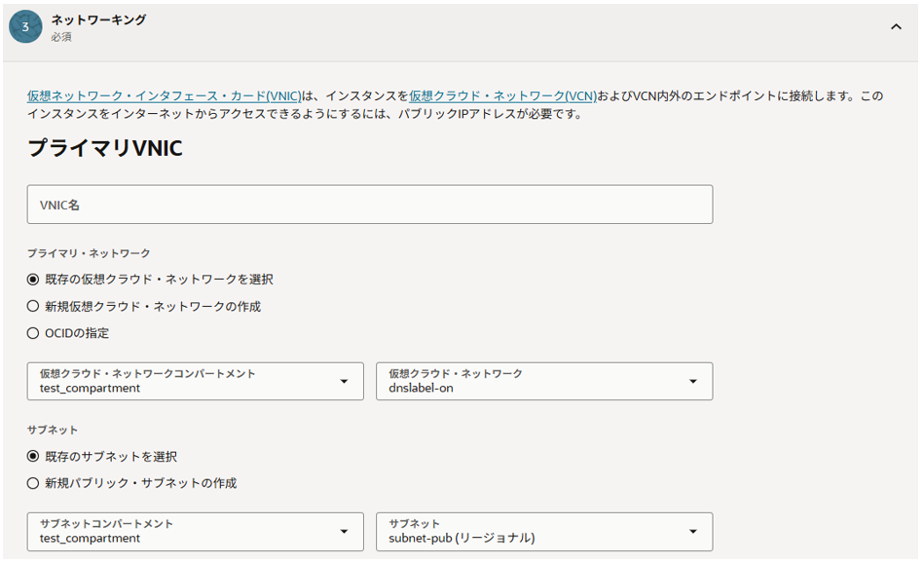This screenshot has width=924, height=564.
Task: Open サブネット dropdown showing subnet-pub
Action: [531, 531]
